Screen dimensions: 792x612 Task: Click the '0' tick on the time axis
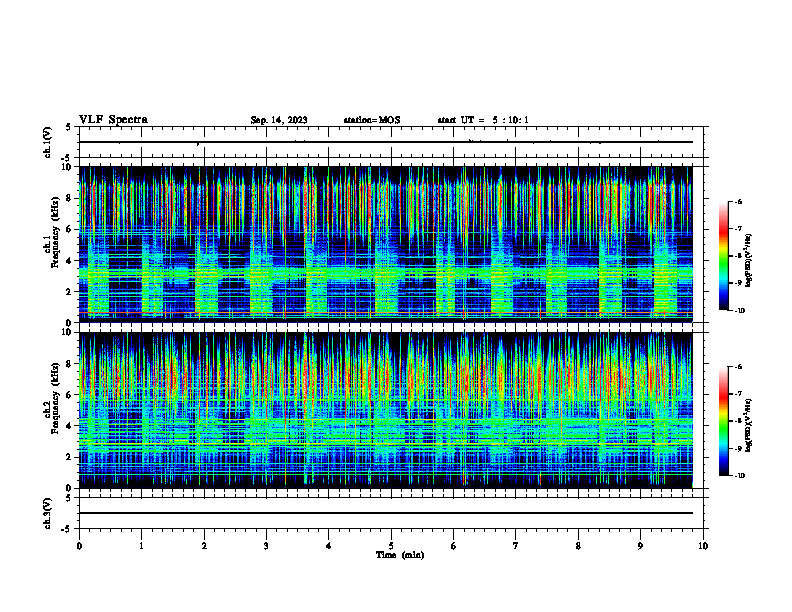tap(79, 546)
